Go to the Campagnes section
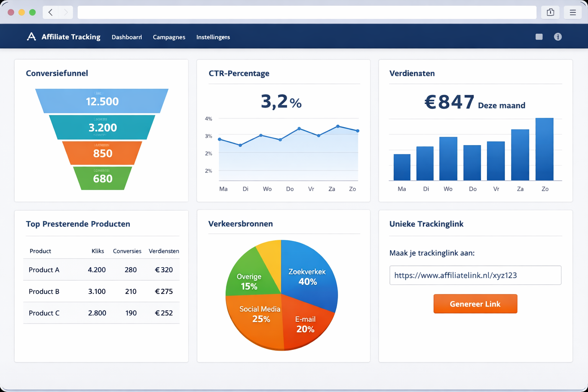 coord(169,37)
